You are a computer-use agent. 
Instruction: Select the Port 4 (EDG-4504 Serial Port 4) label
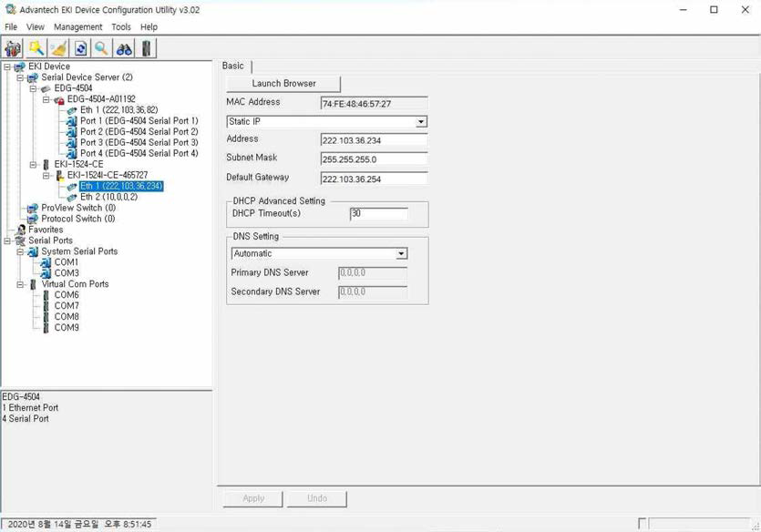(139, 153)
